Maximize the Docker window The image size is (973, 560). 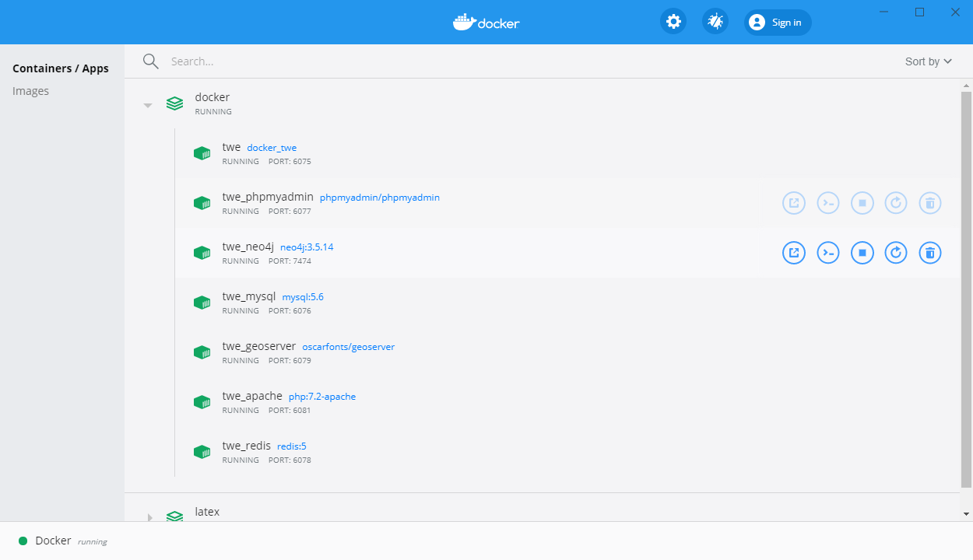(919, 12)
